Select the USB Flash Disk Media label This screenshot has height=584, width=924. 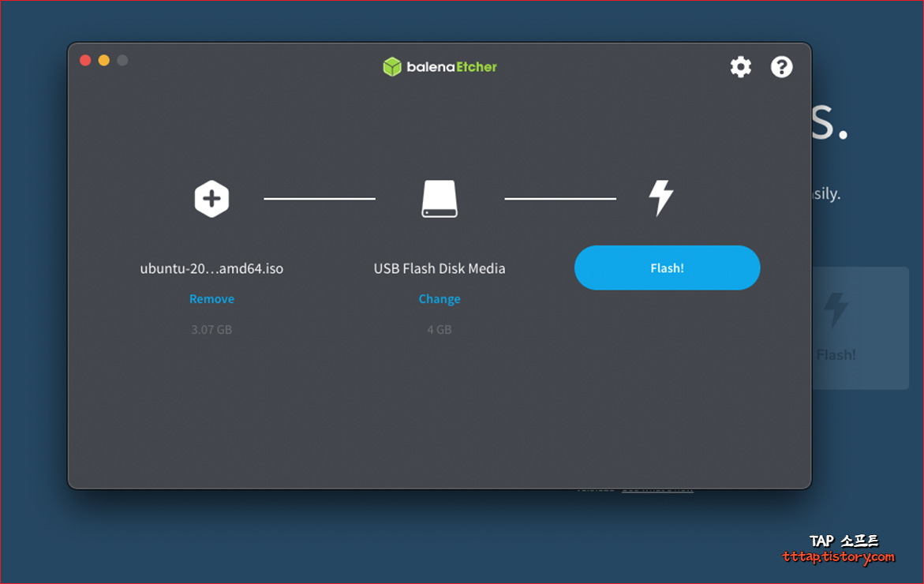click(x=439, y=268)
